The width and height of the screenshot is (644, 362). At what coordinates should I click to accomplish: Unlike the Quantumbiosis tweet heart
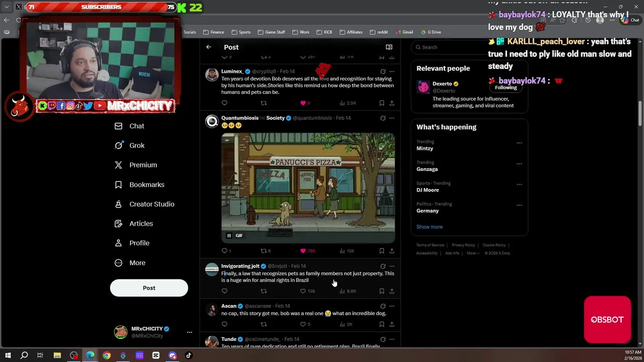click(303, 251)
